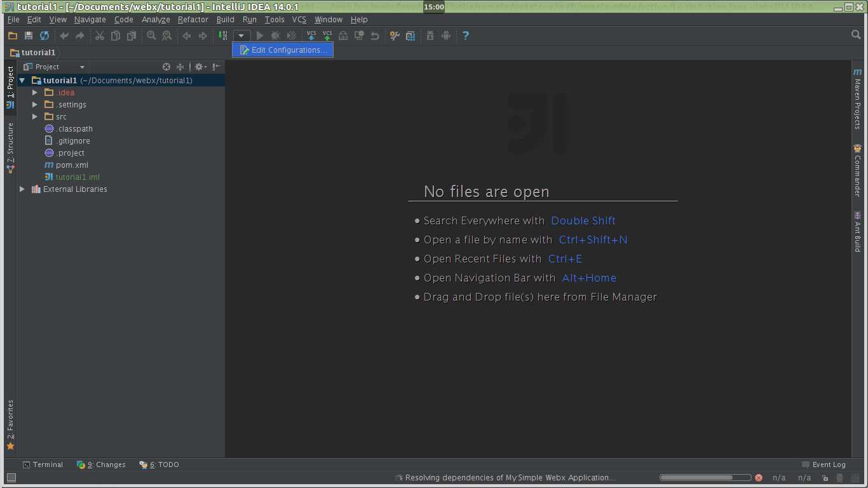Cancel the dependency resolving process
Image resolution: width=868 pixels, height=488 pixels.
[x=758, y=478]
